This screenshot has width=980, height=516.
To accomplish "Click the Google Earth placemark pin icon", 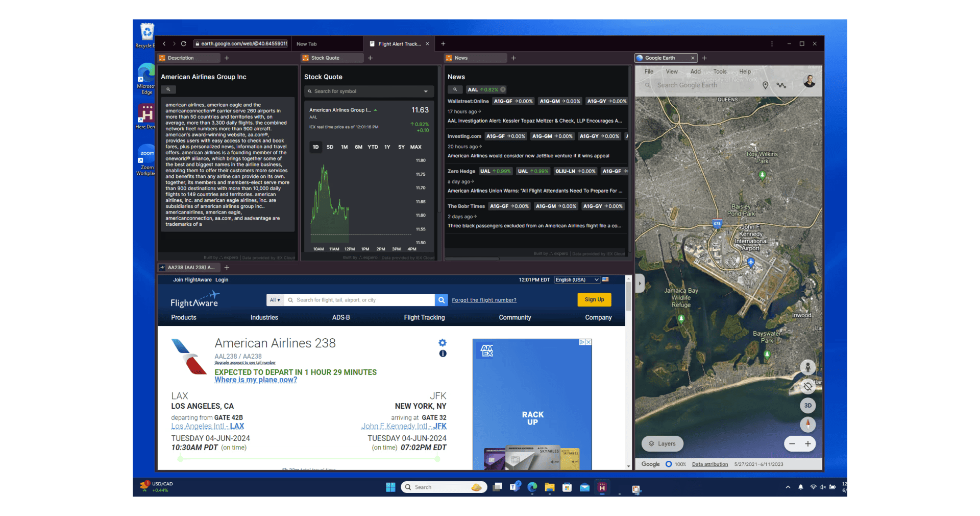I will pyautogui.click(x=765, y=85).
